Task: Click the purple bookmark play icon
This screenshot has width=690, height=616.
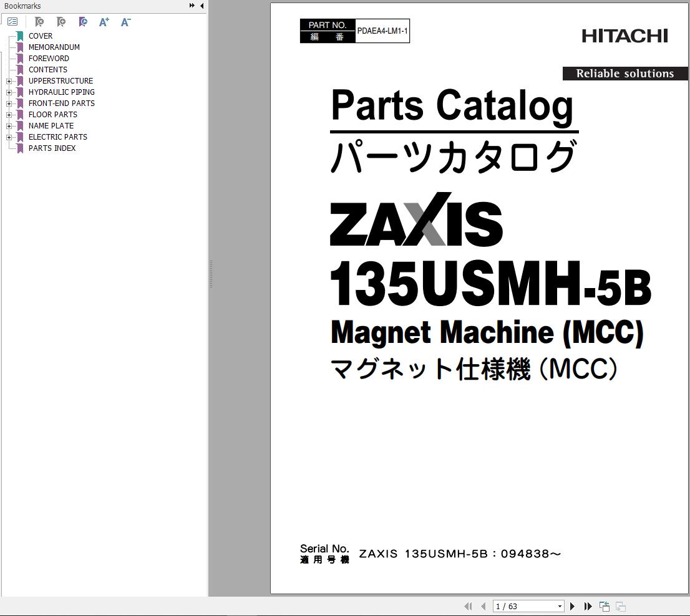Action: click(83, 22)
